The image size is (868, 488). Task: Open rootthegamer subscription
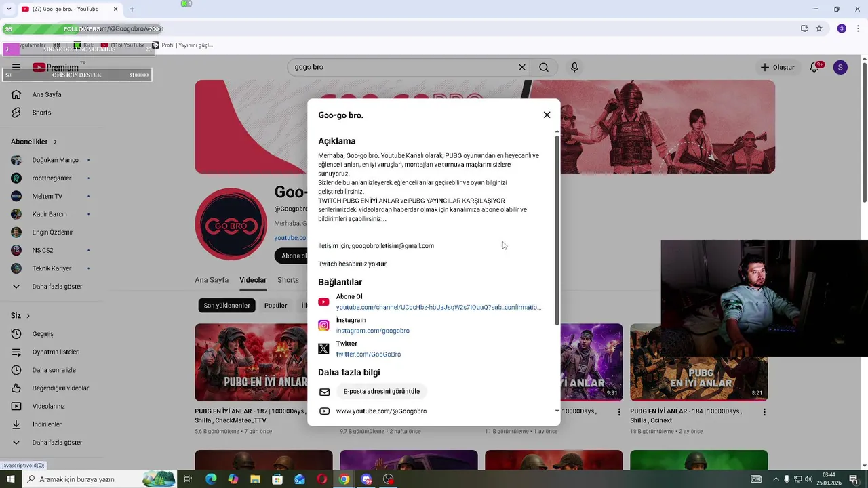coord(51,178)
